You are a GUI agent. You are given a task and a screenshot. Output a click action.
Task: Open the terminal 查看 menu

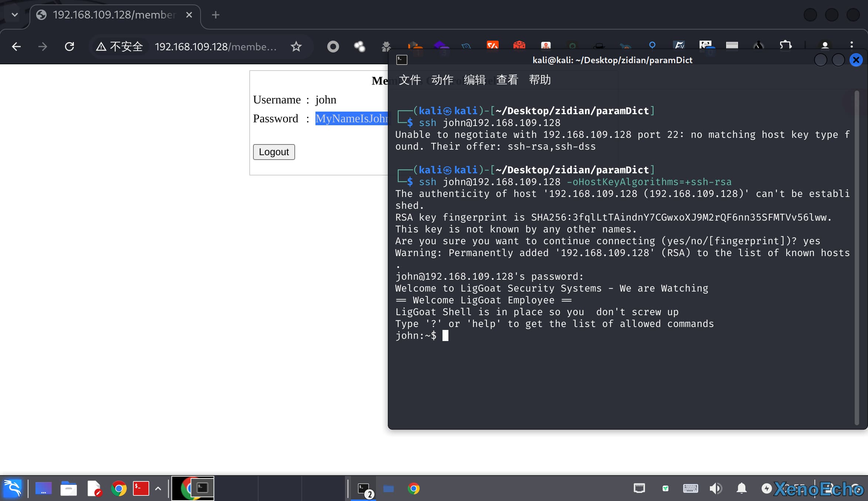click(x=507, y=80)
